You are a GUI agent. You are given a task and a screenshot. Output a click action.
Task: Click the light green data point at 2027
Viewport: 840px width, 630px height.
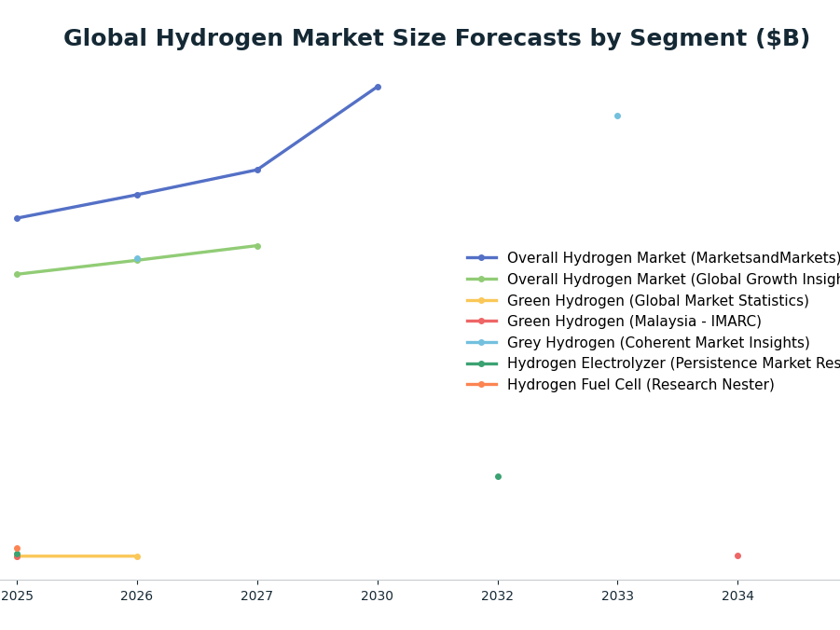[257, 246]
